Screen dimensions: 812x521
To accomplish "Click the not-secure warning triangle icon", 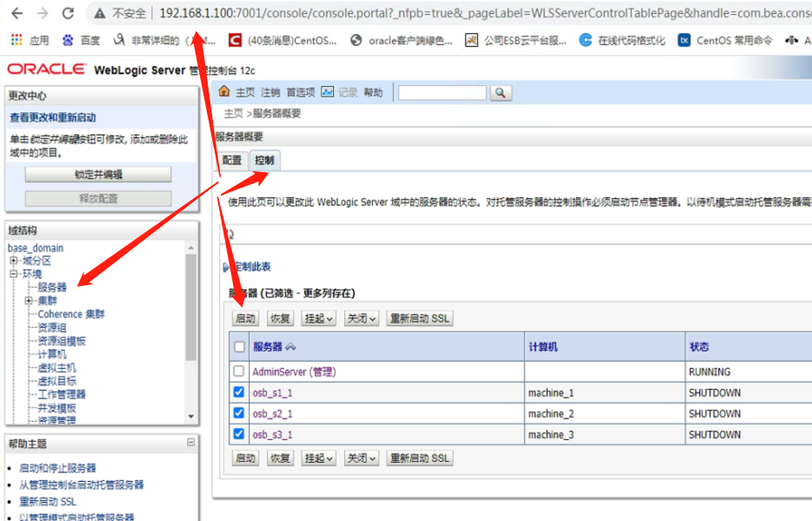I will tap(99, 14).
